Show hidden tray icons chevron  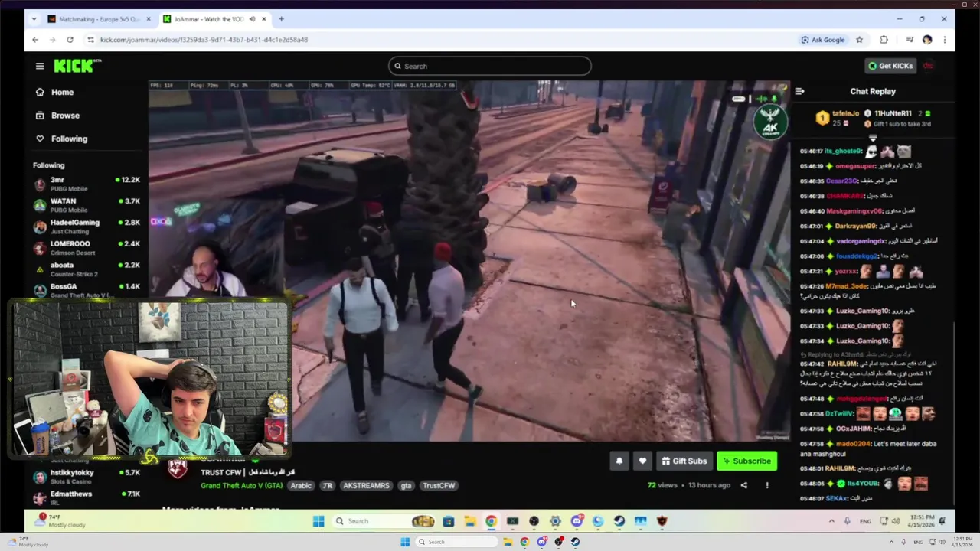(831, 521)
